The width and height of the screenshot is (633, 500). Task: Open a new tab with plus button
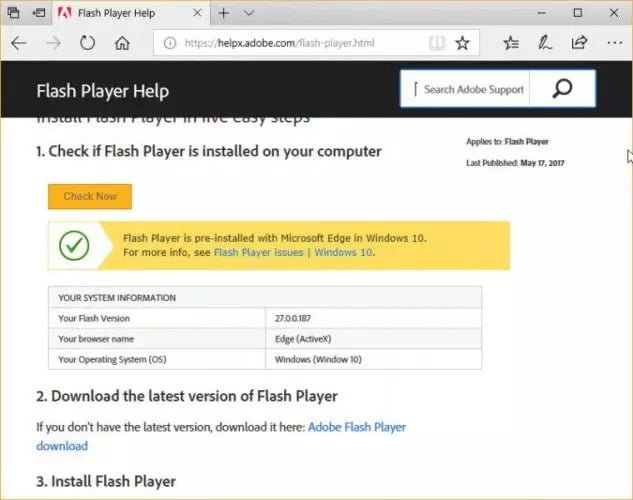point(223,13)
